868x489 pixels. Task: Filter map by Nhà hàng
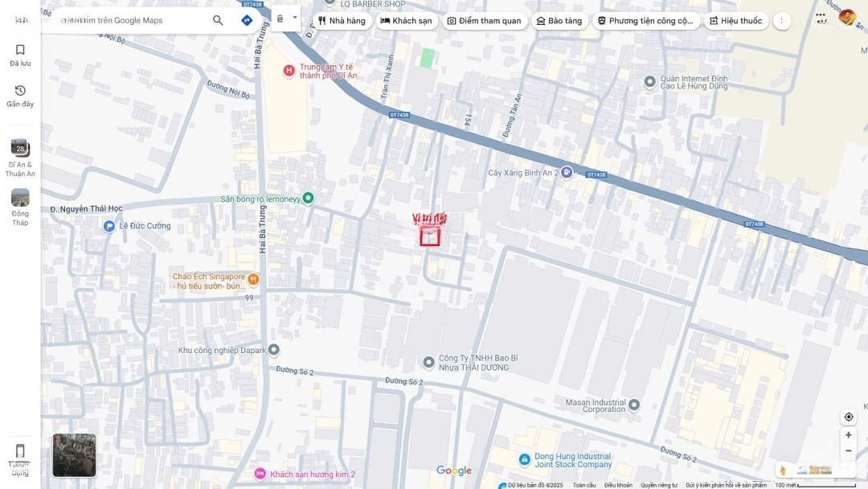pos(342,21)
